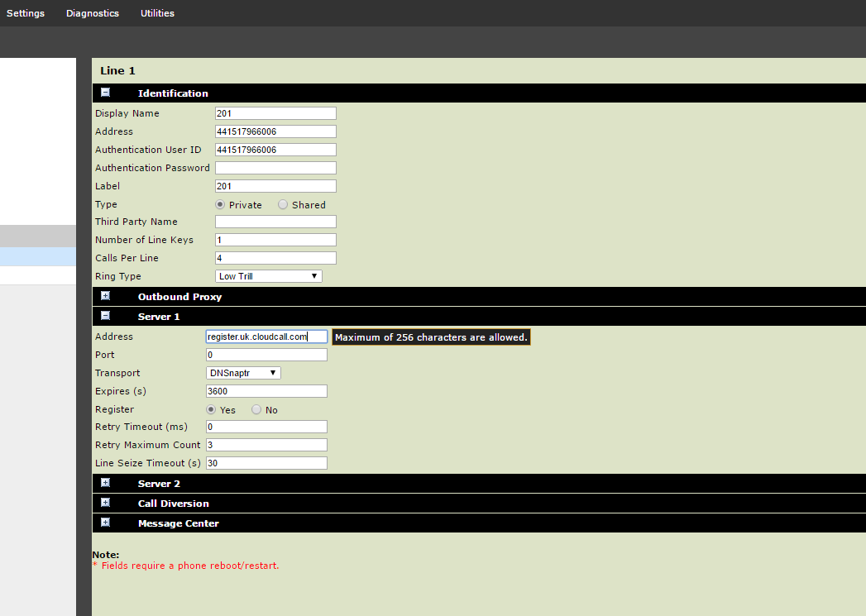Click the Authentication Password field
The image size is (866, 616).
275,168
